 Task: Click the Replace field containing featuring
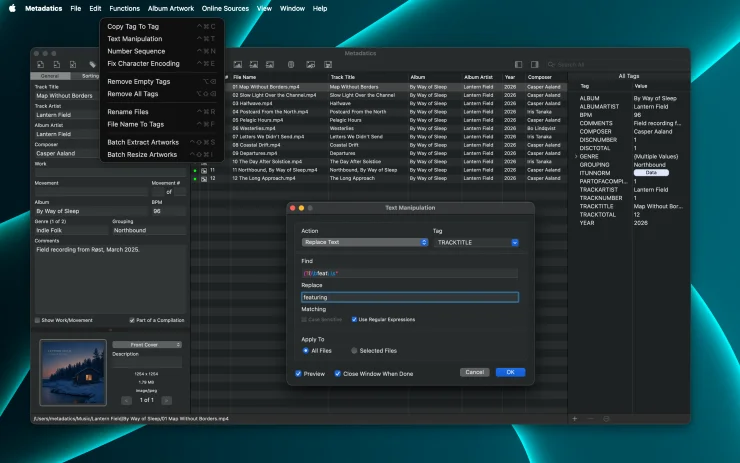[410, 297]
